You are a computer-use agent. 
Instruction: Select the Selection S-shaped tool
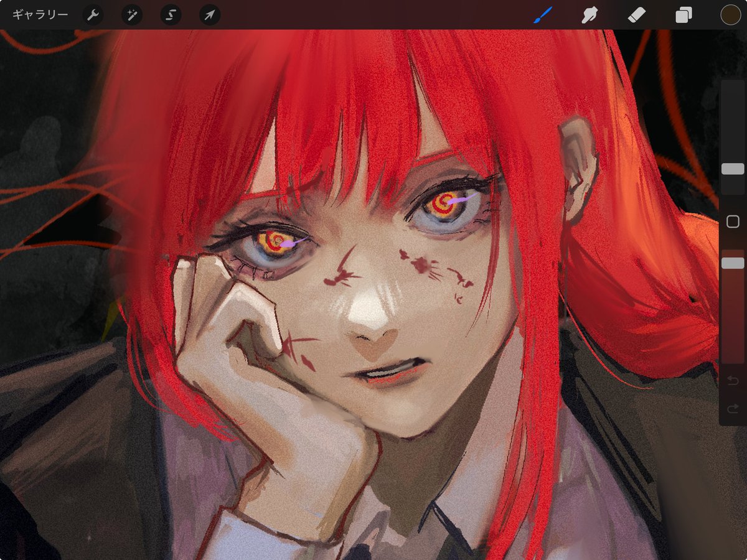point(171,15)
